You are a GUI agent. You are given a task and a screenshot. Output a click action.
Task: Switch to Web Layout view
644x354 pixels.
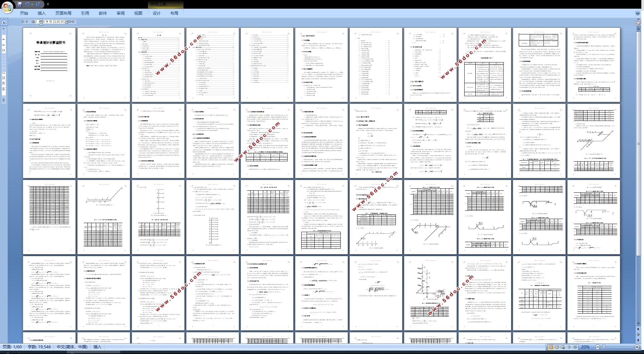click(x=563, y=347)
